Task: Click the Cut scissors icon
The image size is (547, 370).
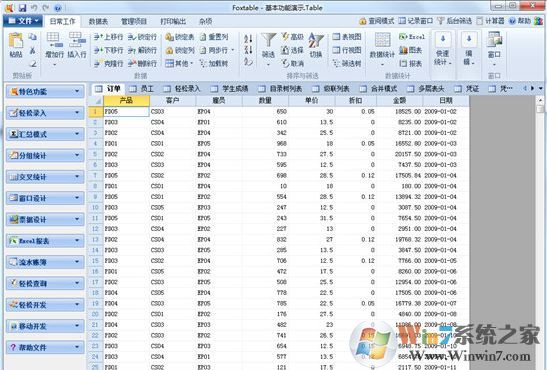Action: pos(32,51)
